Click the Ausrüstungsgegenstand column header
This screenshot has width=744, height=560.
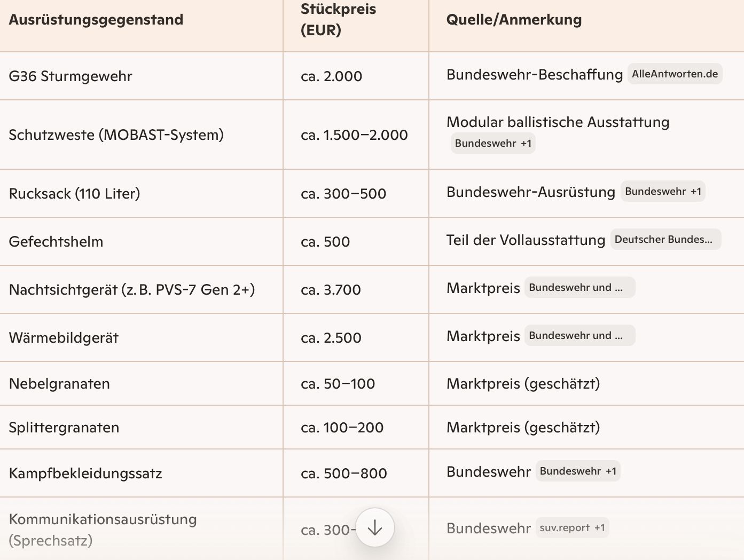96,20
